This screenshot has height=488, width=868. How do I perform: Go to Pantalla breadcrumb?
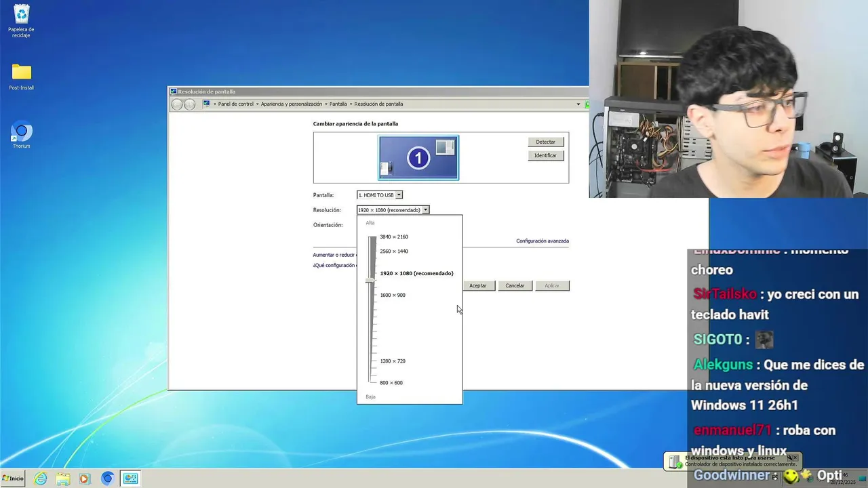pyautogui.click(x=338, y=104)
